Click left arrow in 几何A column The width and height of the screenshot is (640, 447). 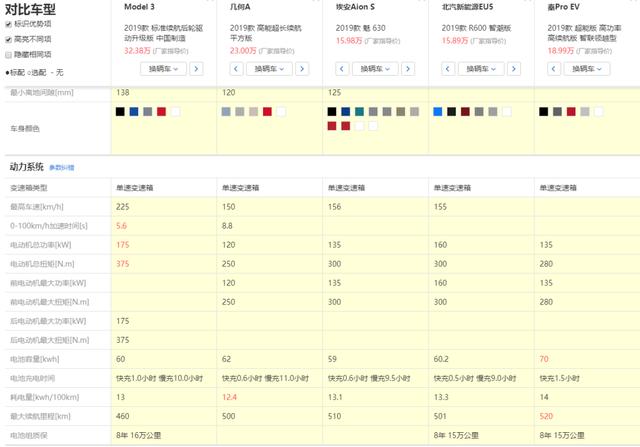(x=237, y=69)
